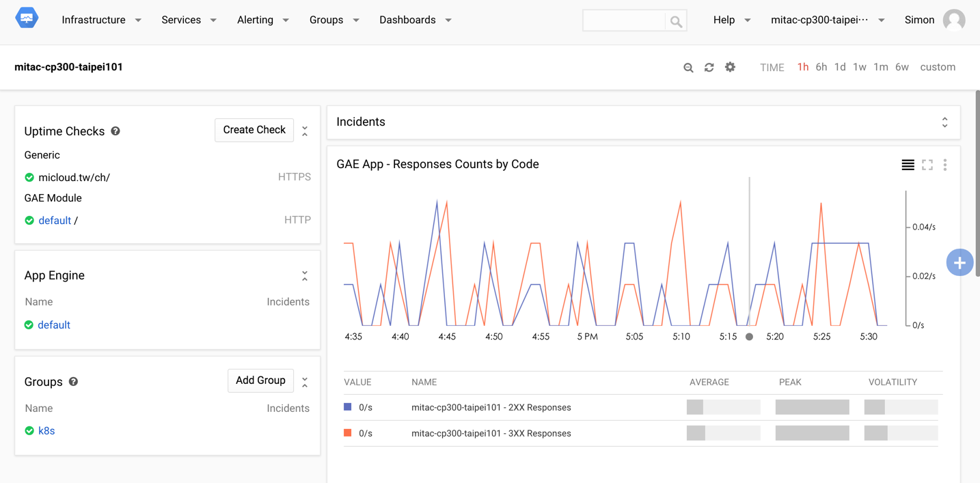Click the gray time marker dot on the chart axis
This screenshot has width=980, height=483.
[749, 337]
